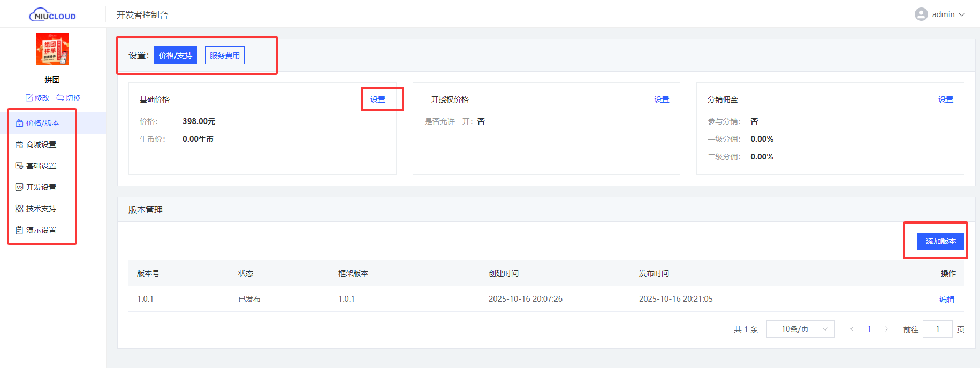
Task: Click 设置 link for 二开授权价格
Action: coord(662,99)
